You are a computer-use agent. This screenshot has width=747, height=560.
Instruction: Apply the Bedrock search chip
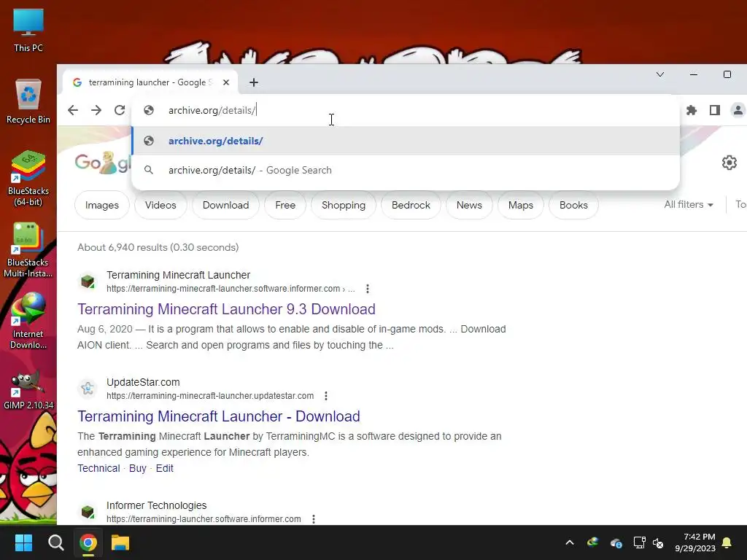[x=411, y=205]
